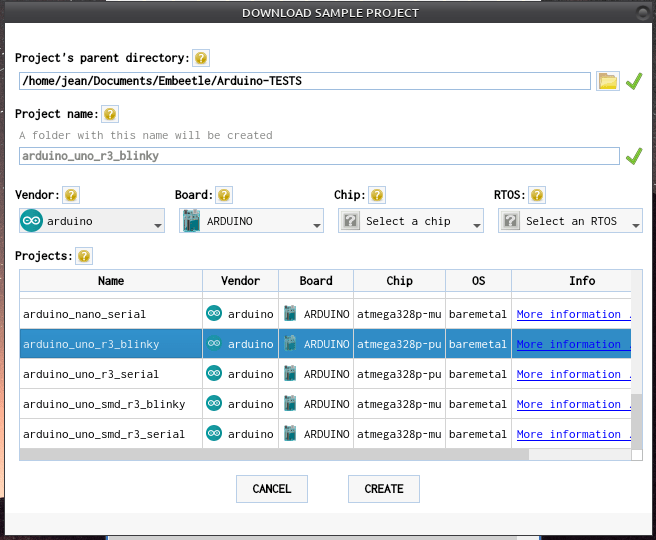The image size is (656, 540).
Task: Open help icon next to Projects label
Action: 84,256
